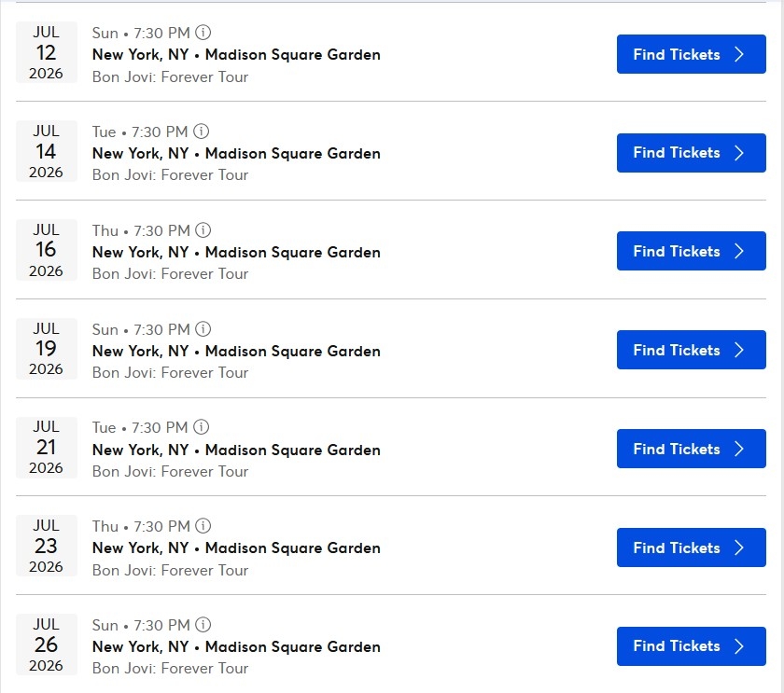784x693 pixels.
Task: Open the Jul 12 Madison Square Garden listing
Action: point(236,54)
